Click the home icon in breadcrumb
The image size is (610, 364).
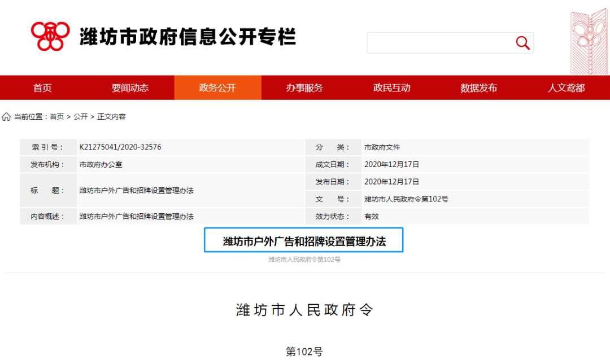pos(6,117)
